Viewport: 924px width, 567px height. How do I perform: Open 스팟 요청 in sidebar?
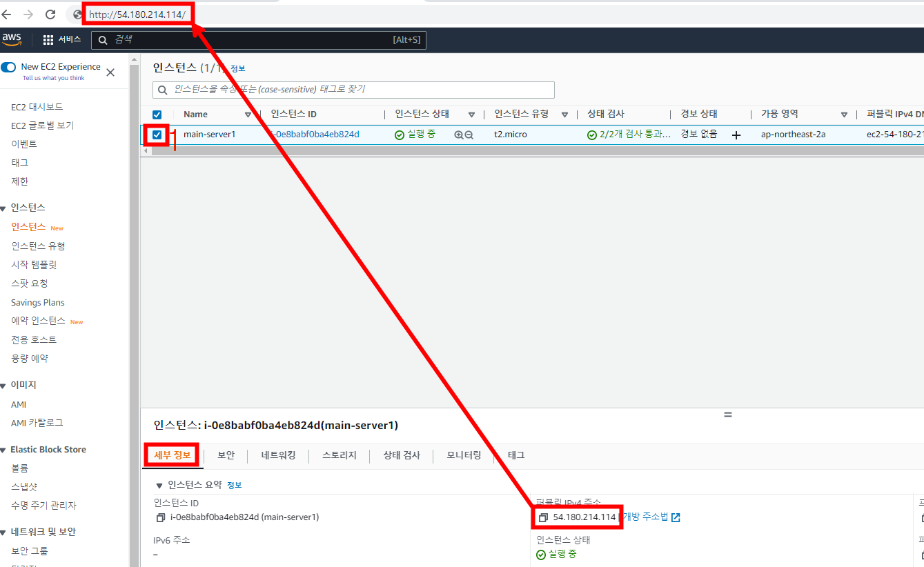[x=30, y=283]
